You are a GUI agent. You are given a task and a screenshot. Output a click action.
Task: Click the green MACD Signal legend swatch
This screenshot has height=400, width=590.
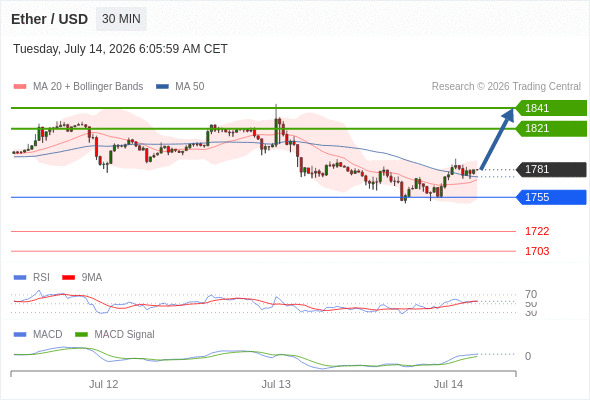(x=81, y=335)
